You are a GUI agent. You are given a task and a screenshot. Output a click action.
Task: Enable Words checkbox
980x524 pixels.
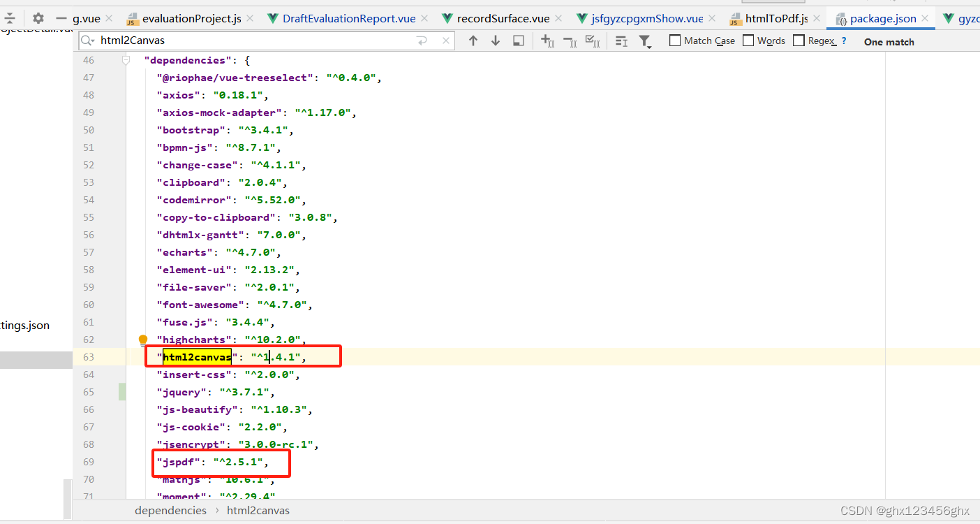click(x=748, y=41)
